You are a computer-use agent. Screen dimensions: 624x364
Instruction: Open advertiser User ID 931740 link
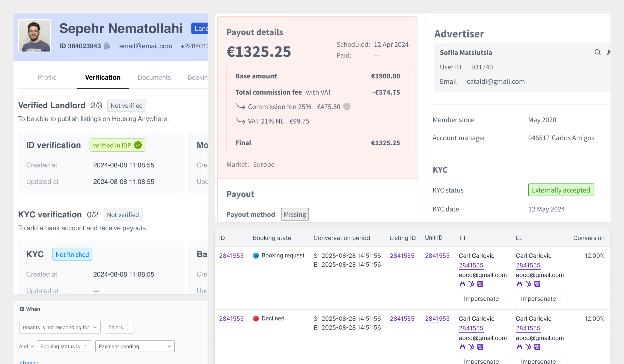point(482,67)
